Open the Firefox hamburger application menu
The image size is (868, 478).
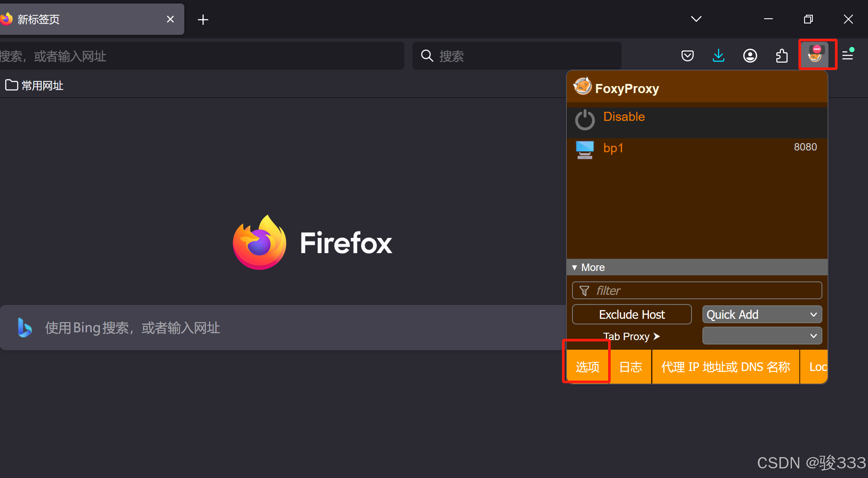[848, 55]
